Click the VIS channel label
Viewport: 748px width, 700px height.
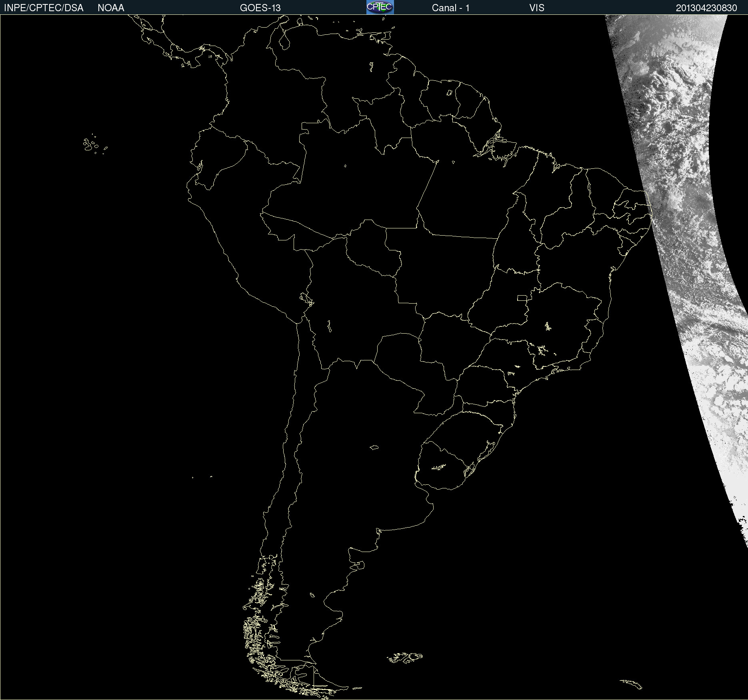click(x=536, y=8)
